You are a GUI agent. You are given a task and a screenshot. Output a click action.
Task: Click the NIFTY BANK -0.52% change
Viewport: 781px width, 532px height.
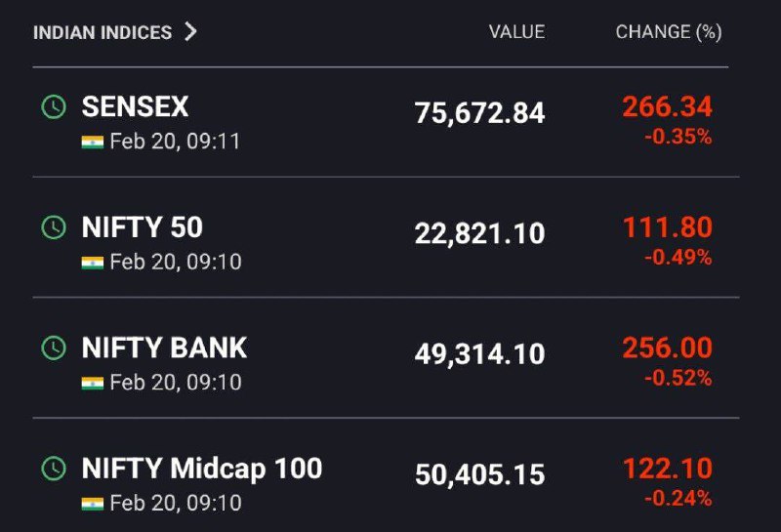(678, 378)
